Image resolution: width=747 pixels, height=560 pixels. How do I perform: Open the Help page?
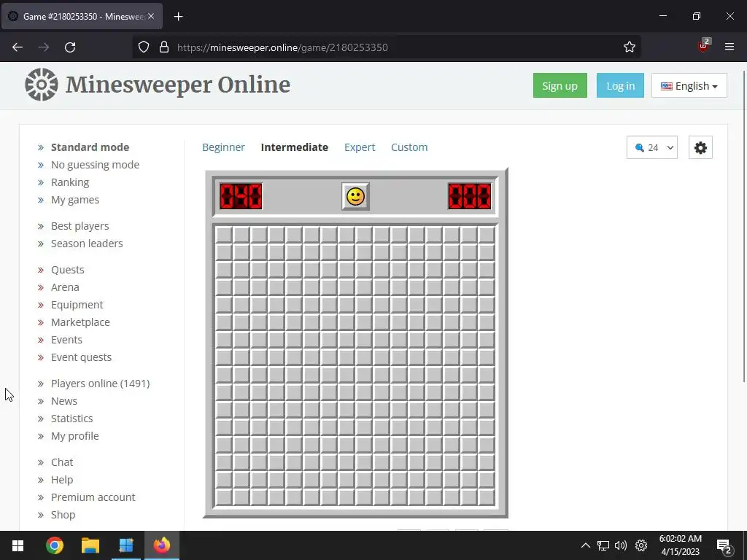pos(62,480)
